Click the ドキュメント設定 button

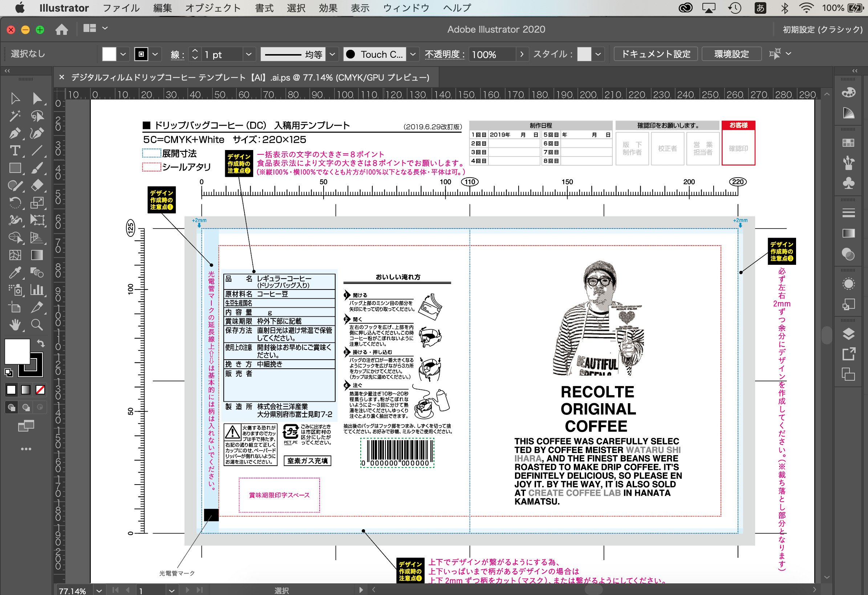click(x=656, y=54)
